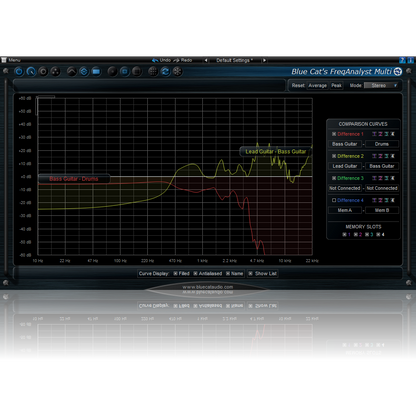Click the Undo button
416x416 pixels.
(x=162, y=60)
